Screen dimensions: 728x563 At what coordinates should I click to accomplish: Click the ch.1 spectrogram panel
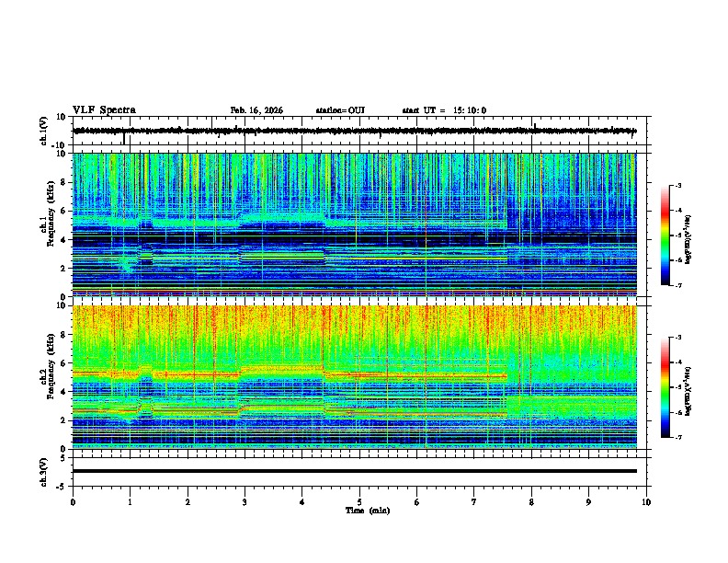point(355,224)
